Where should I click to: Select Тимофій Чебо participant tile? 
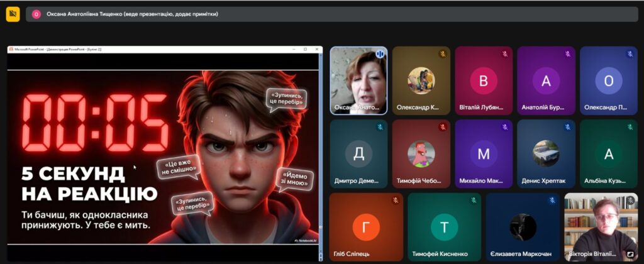[x=421, y=154]
